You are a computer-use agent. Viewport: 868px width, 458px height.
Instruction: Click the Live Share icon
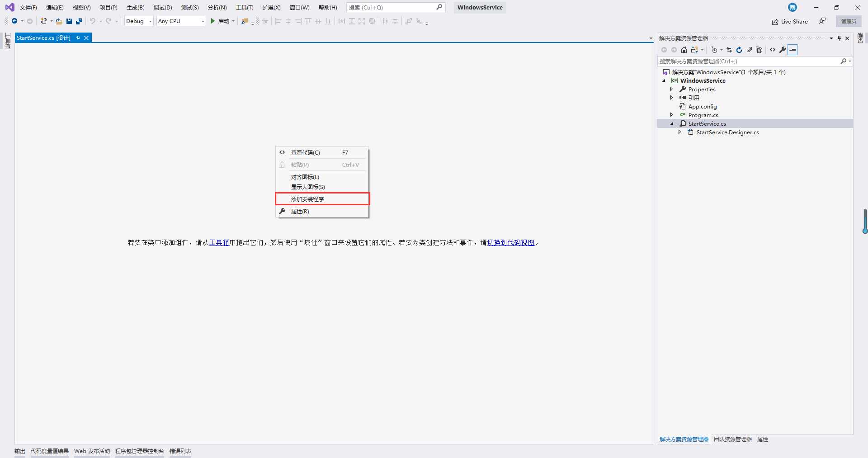[x=775, y=22]
